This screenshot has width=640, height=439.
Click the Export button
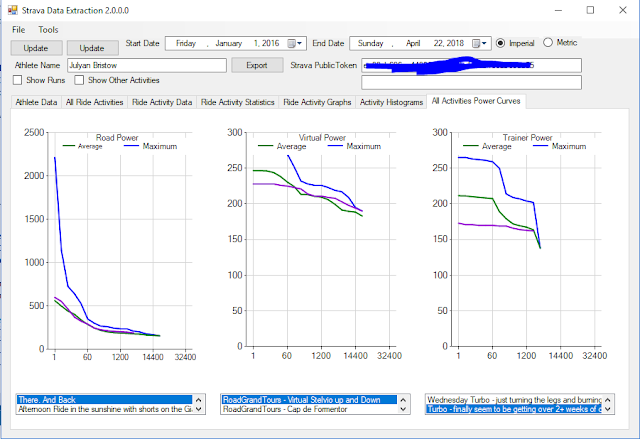pos(257,65)
